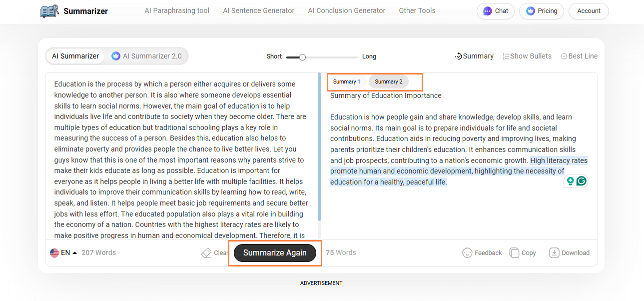Click the Copy icon

(x=514, y=253)
